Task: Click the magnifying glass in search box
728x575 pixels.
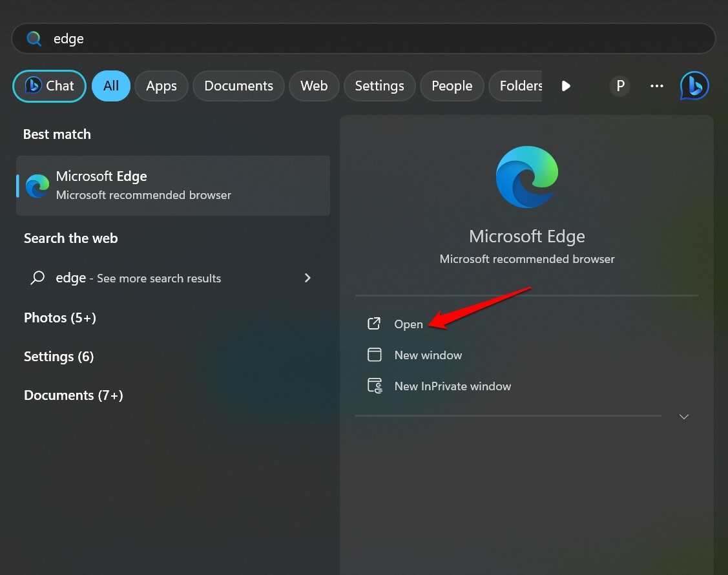Action: pyautogui.click(x=33, y=39)
